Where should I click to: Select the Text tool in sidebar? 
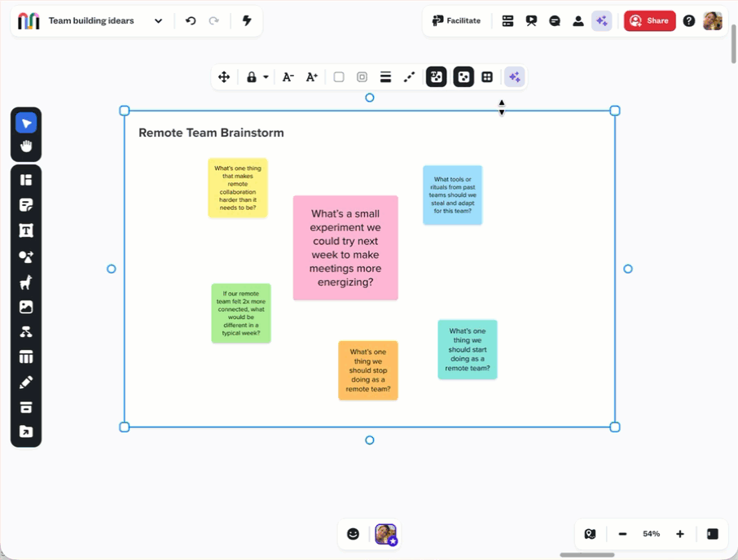click(26, 230)
